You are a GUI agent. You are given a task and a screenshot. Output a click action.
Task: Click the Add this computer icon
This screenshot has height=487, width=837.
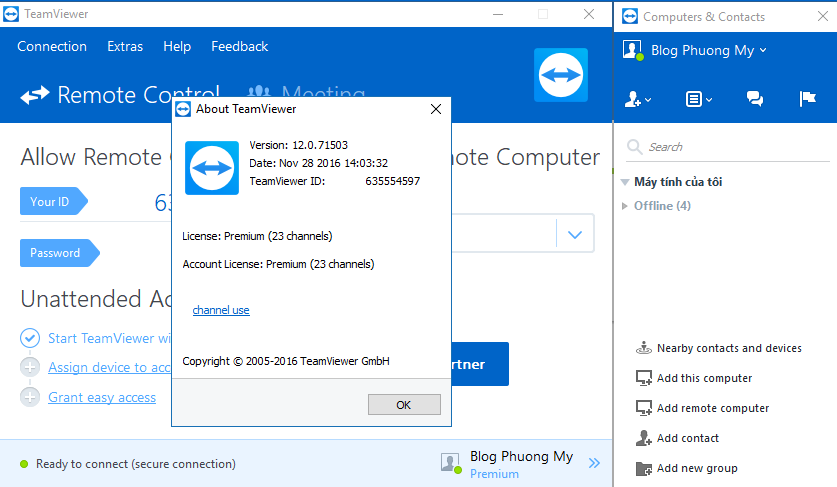[x=644, y=378]
